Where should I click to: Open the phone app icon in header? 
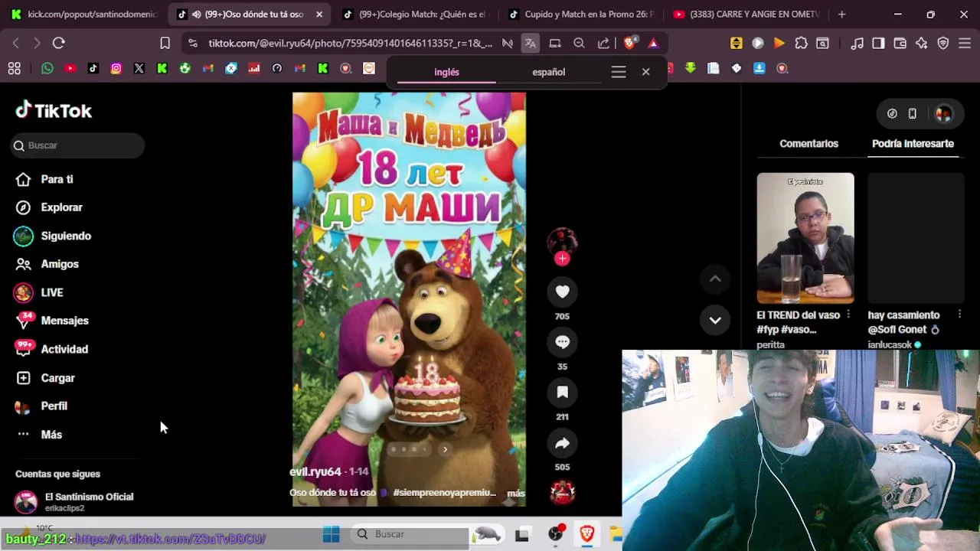point(912,113)
